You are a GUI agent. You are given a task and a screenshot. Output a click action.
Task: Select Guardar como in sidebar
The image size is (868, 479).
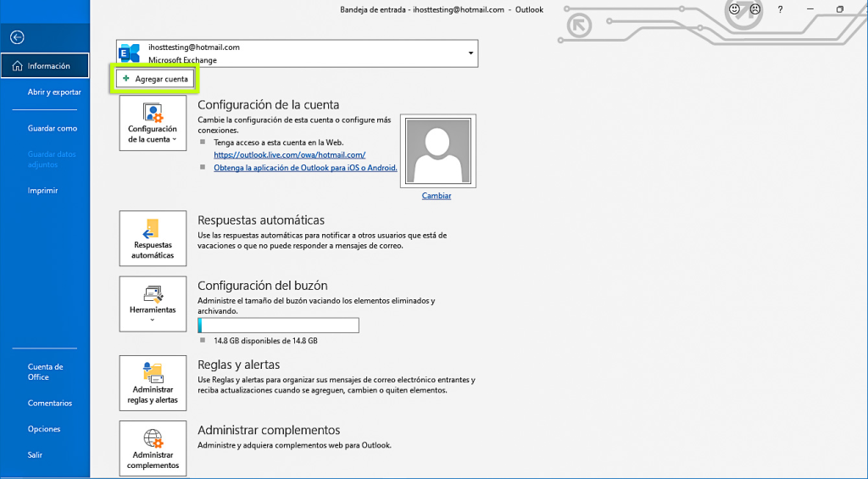tap(53, 128)
